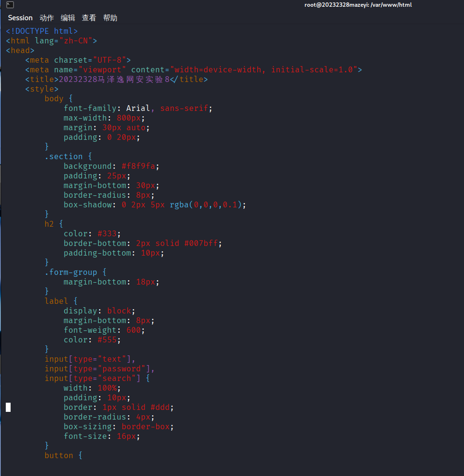Click the body selector line

click(x=58, y=99)
